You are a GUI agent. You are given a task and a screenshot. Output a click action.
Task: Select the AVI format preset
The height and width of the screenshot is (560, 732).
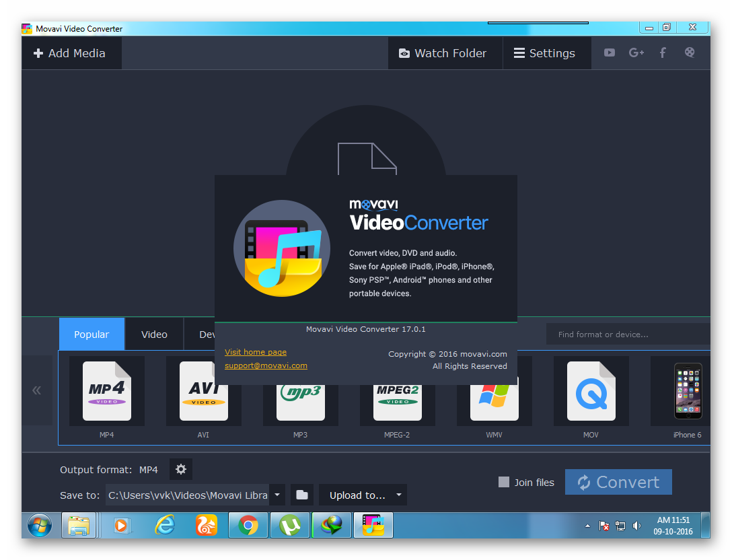pyautogui.click(x=204, y=391)
